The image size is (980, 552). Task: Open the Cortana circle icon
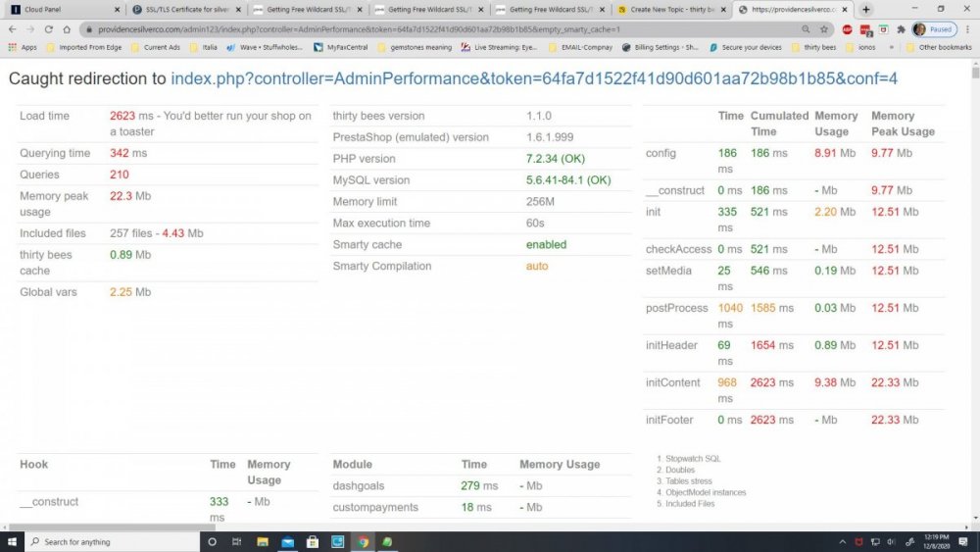pyautogui.click(x=212, y=541)
